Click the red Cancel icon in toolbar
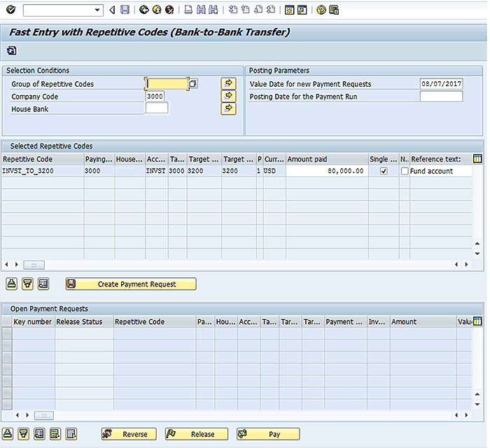This screenshot has width=490, height=448. (169, 10)
